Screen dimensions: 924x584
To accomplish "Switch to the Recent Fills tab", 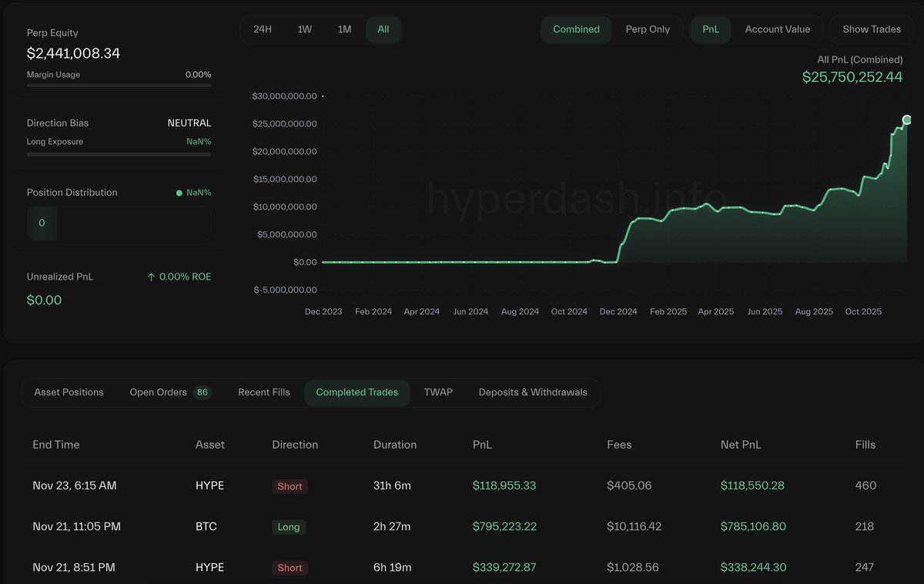I will (263, 392).
